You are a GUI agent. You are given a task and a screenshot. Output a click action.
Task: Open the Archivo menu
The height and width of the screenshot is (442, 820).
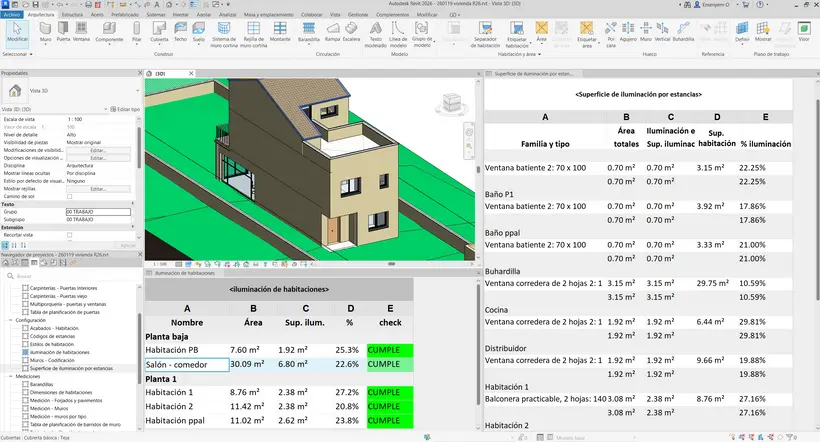(x=11, y=15)
